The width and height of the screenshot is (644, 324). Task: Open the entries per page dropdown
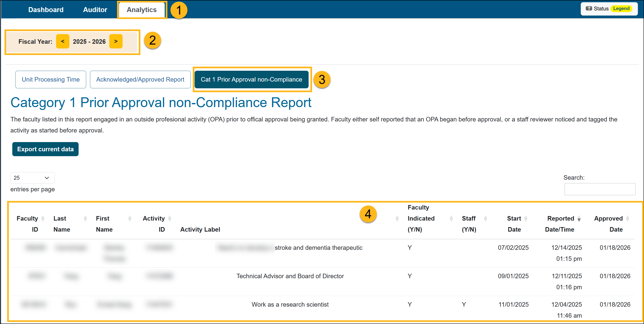[32, 178]
